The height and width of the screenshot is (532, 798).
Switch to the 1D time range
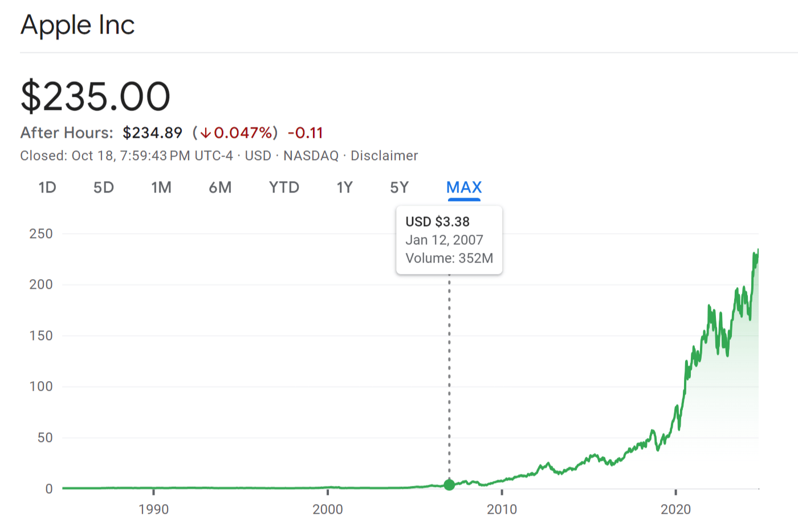[47, 187]
